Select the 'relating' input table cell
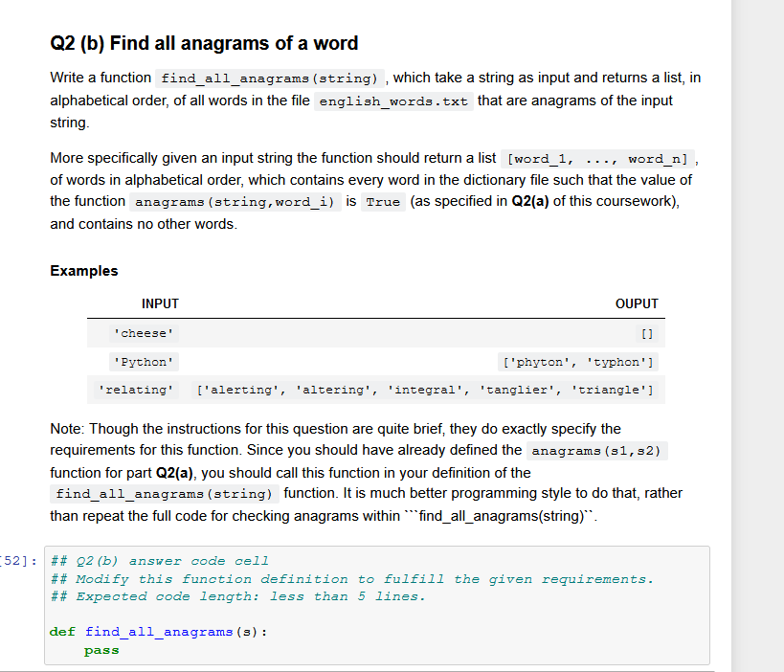Screen dimensions: 784x672 (137, 390)
